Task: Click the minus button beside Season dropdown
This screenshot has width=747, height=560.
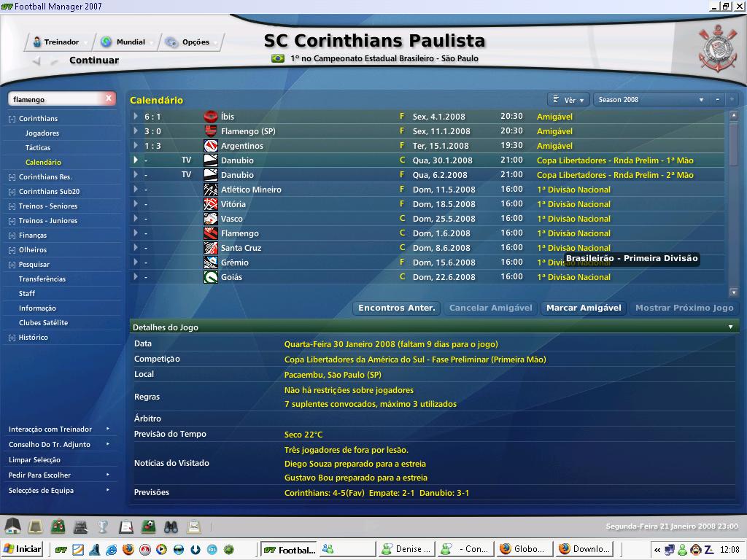Action: coord(718,99)
